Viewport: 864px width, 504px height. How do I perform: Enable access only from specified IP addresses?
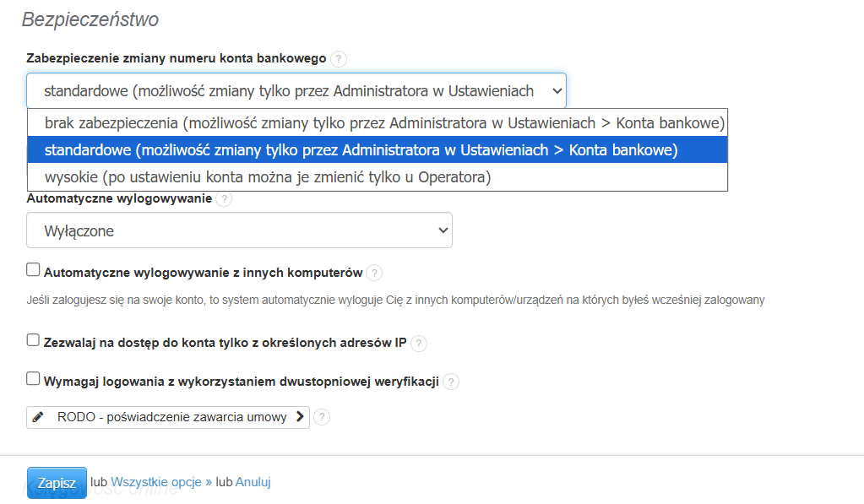33,340
